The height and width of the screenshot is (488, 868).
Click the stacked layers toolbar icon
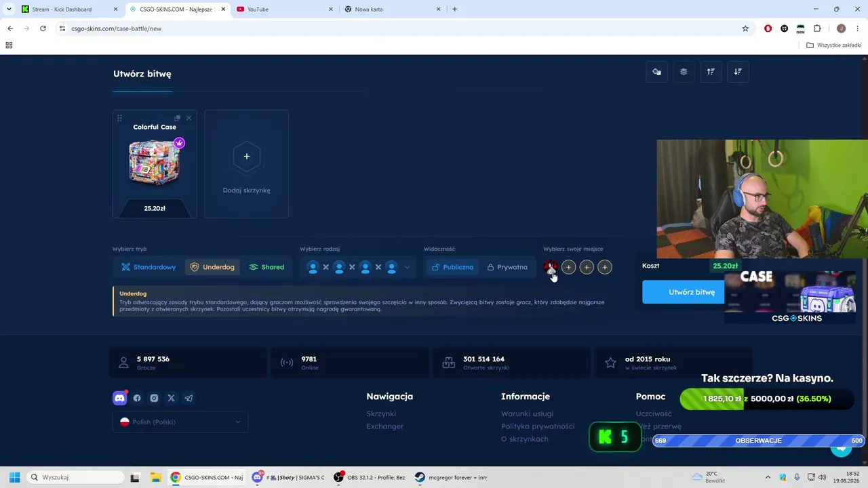coord(684,72)
